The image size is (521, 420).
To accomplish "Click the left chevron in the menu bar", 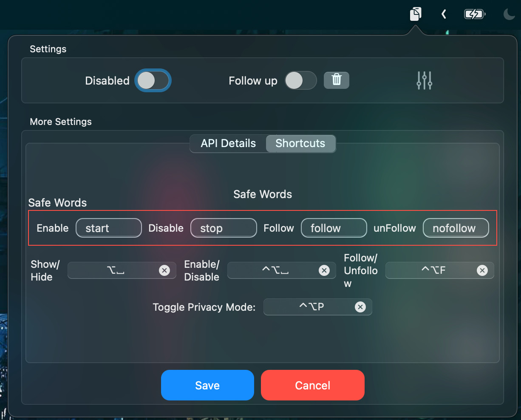I will [x=444, y=14].
